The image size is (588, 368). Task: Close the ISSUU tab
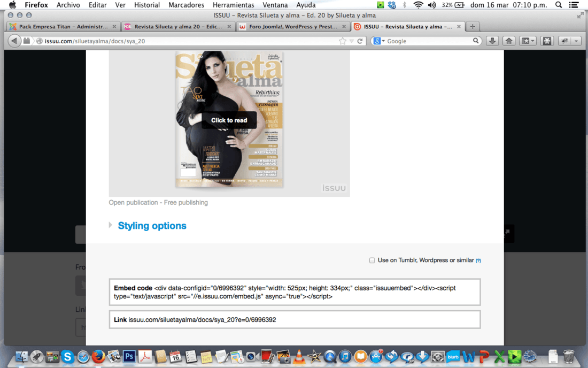(459, 27)
